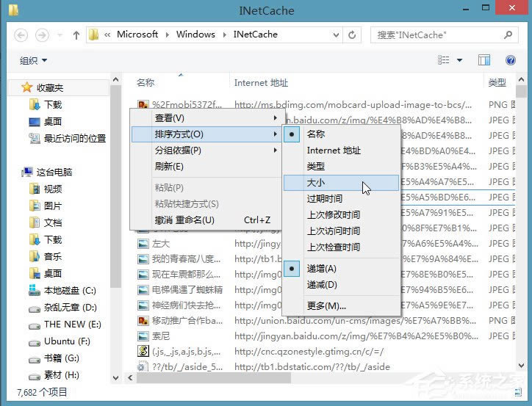Sort by 过期时间 in submenu
The width and height of the screenshot is (532, 406).
point(341,198)
